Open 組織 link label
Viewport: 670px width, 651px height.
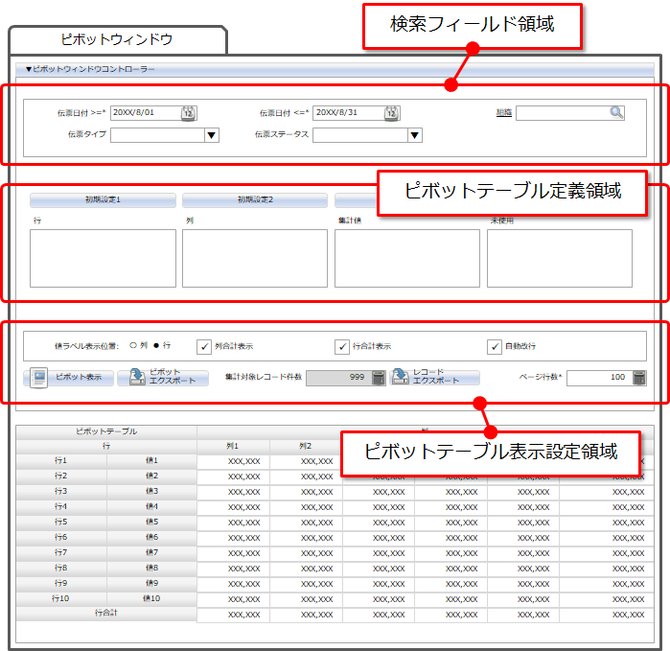pyautogui.click(x=504, y=112)
